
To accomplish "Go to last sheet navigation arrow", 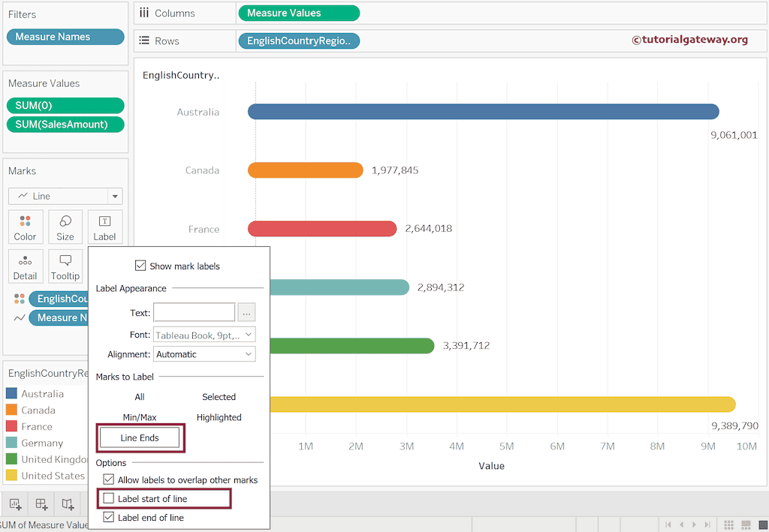I will click(x=707, y=524).
